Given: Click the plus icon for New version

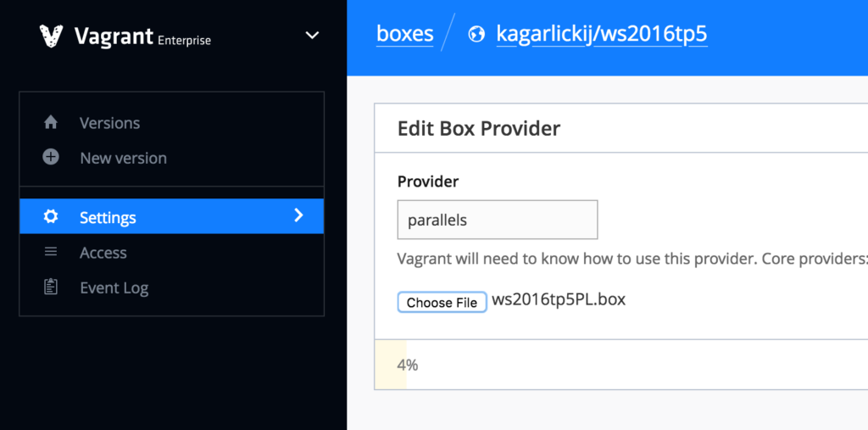Looking at the screenshot, I should click(51, 158).
